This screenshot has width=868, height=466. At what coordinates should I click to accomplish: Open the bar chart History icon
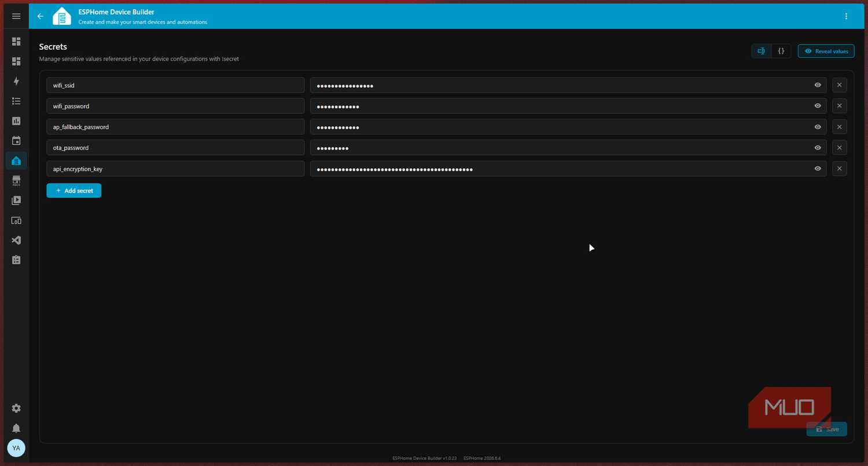coord(16,121)
